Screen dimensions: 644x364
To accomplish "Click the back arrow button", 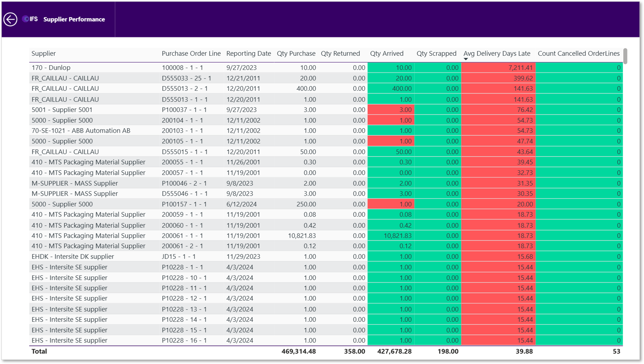I will pos(10,19).
